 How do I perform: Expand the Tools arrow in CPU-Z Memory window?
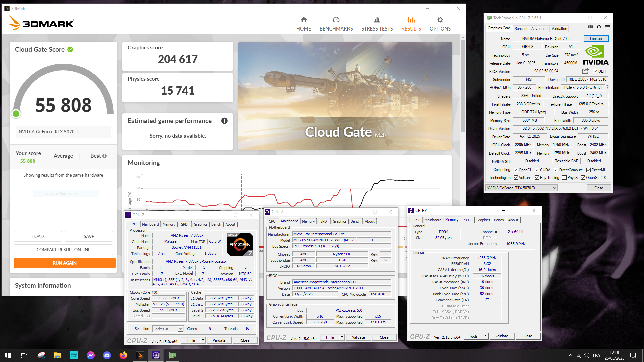485,336
